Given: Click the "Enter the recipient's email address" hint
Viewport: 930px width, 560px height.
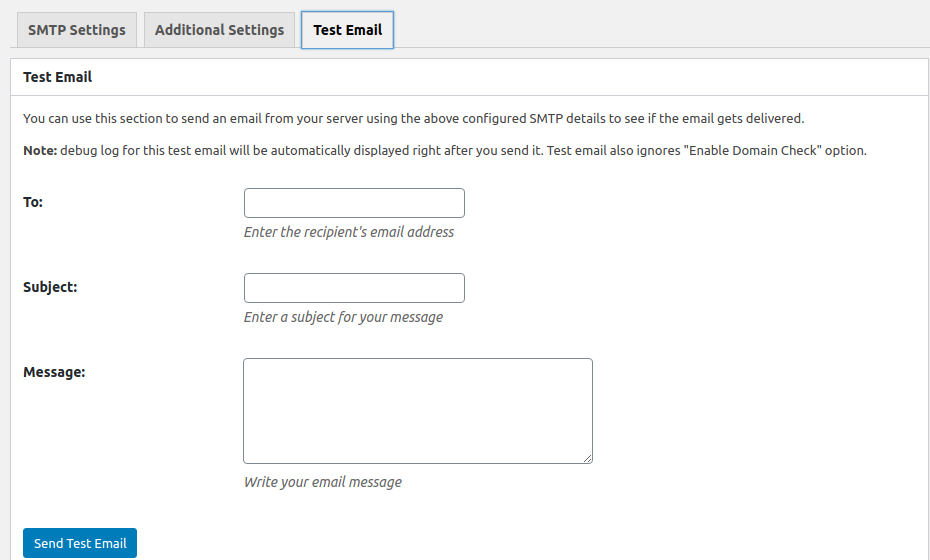Looking at the screenshot, I should (x=349, y=232).
